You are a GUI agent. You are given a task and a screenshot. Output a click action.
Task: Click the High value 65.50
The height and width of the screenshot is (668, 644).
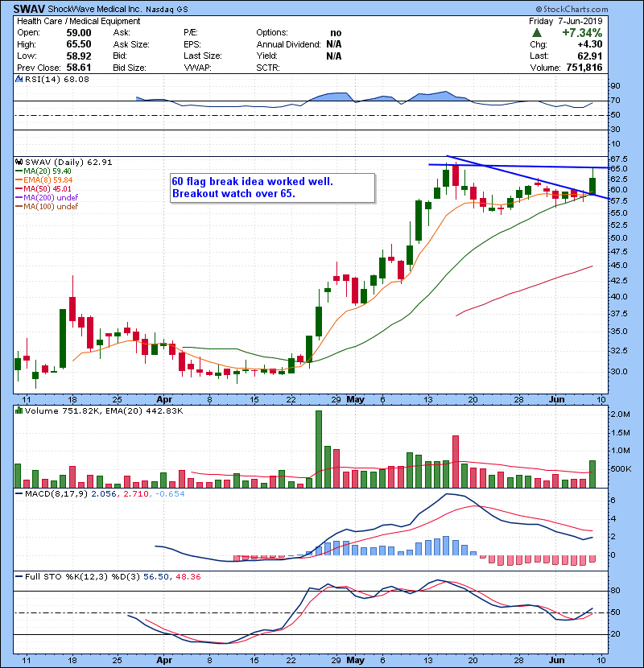click(x=78, y=44)
